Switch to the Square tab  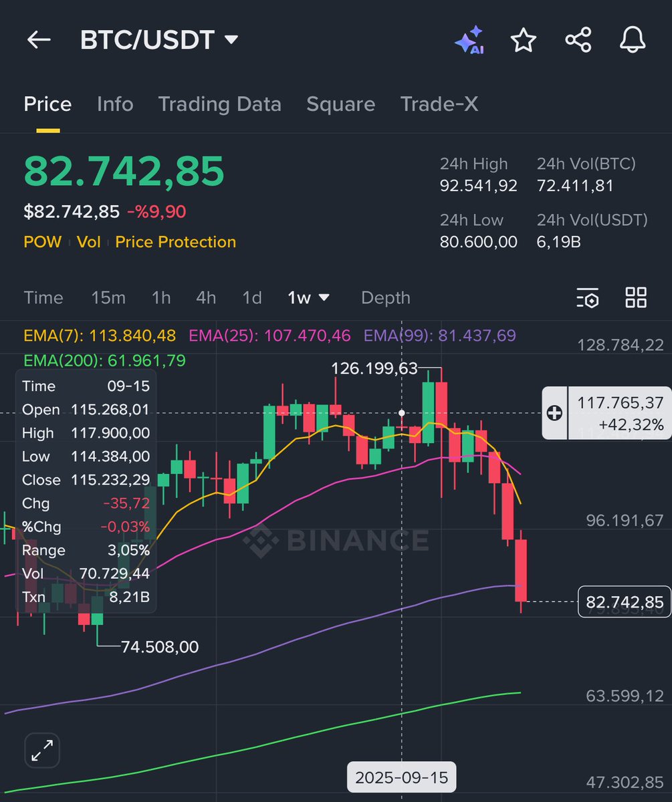point(340,104)
